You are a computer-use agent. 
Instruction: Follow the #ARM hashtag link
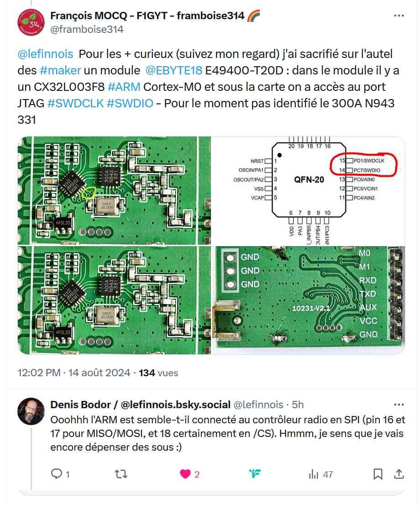(x=124, y=87)
